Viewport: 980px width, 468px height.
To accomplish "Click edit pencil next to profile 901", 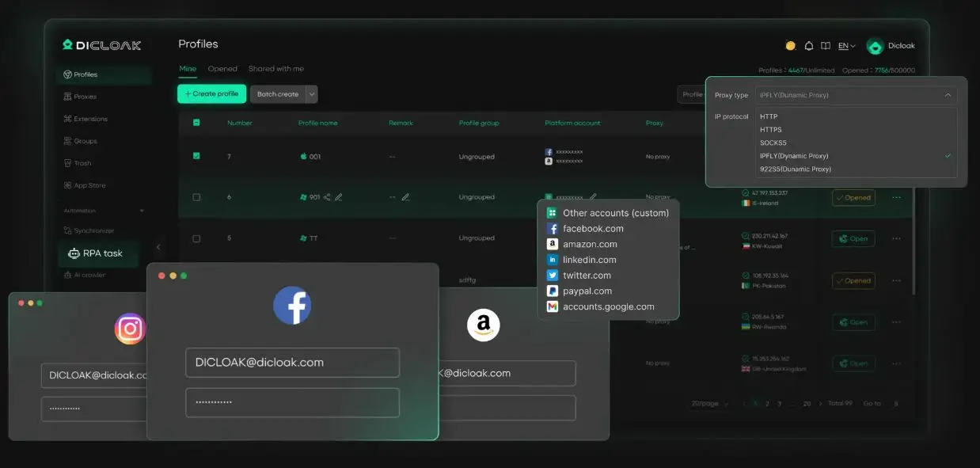I will (339, 197).
